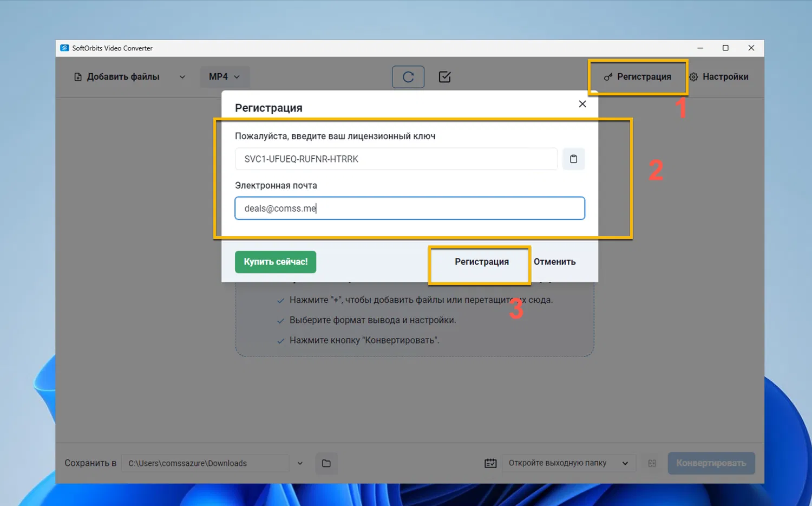Click the SoftOrbits app icon in title bar
This screenshot has height=506, width=812.
pyautogui.click(x=64, y=48)
